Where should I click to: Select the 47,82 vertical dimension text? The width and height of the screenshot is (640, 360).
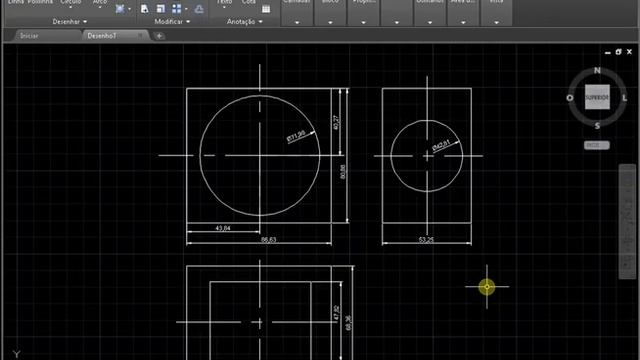(x=336, y=313)
